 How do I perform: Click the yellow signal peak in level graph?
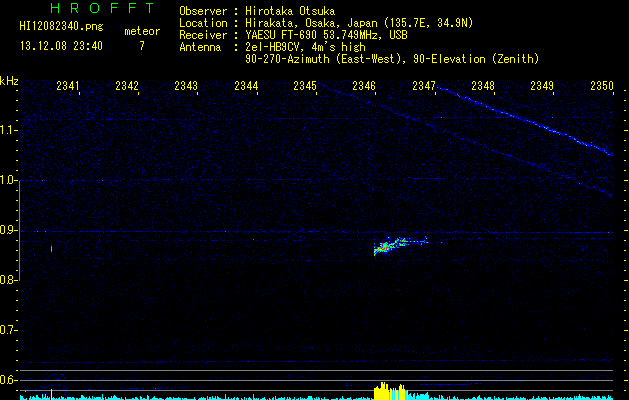[391, 391]
